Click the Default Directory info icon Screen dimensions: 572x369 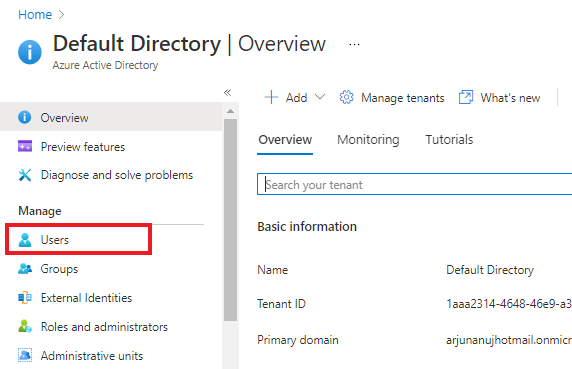pos(30,52)
